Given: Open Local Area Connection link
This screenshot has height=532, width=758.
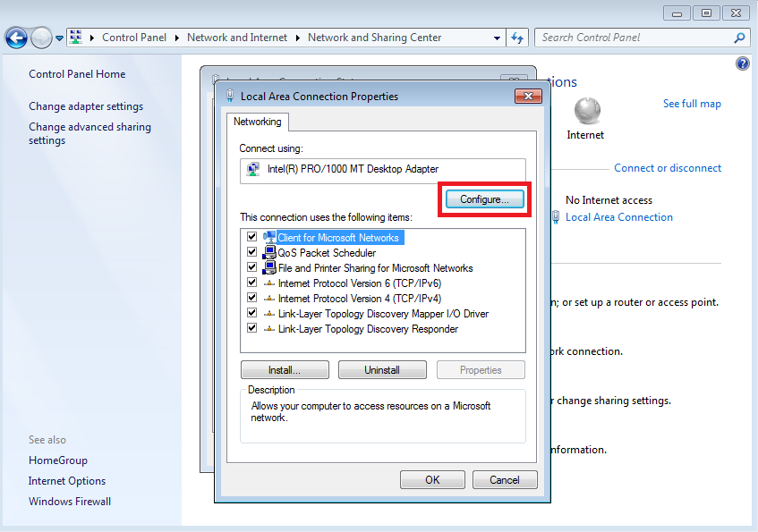Looking at the screenshot, I should (619, 217).
